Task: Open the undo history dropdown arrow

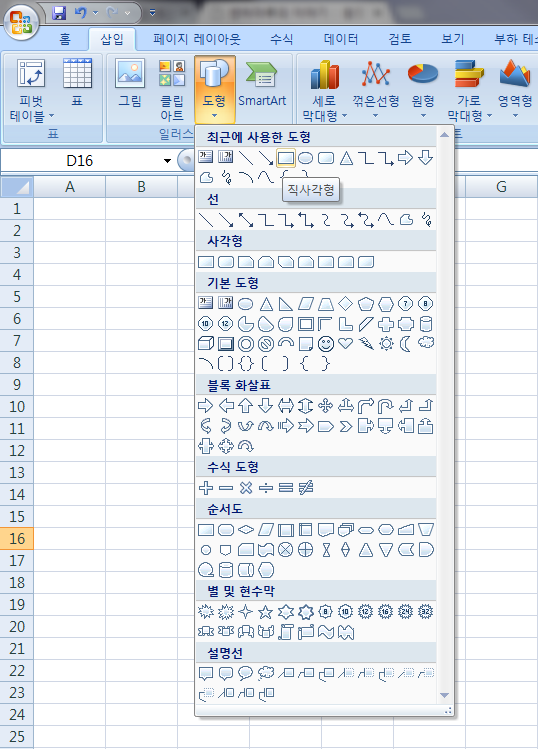Action: 95,13
